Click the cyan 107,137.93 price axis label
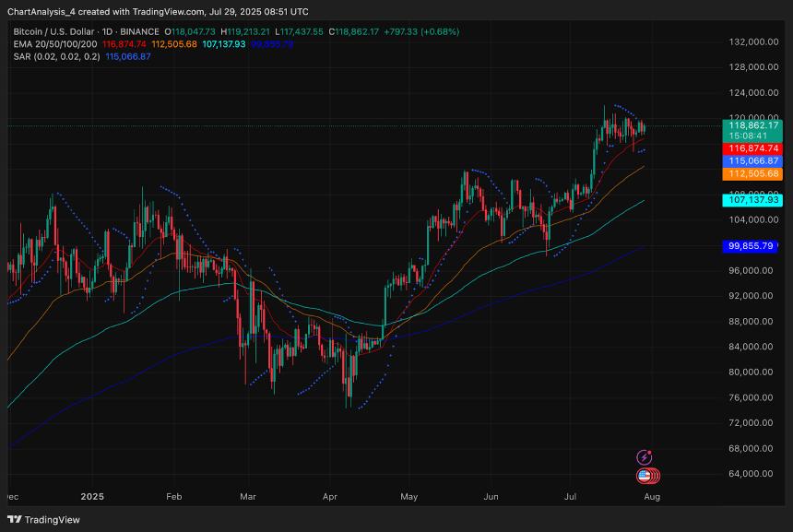This screenshot has width=793, height=532. (752, 199)
